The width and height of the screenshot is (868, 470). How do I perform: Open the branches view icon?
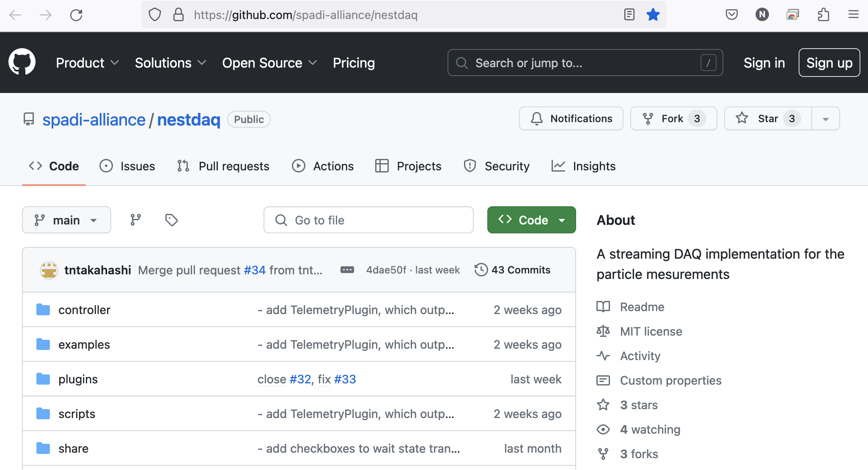135,220
